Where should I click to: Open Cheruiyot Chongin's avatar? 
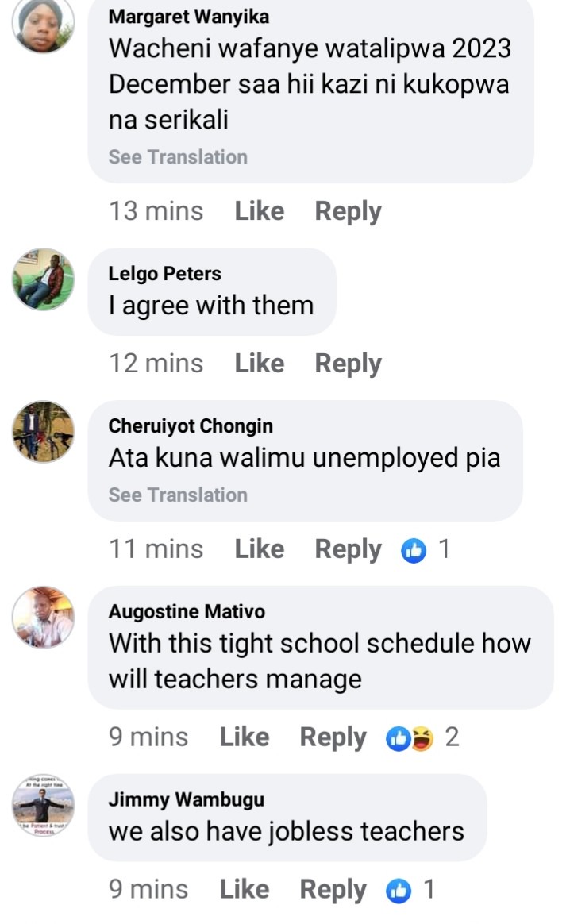point(43,432)
